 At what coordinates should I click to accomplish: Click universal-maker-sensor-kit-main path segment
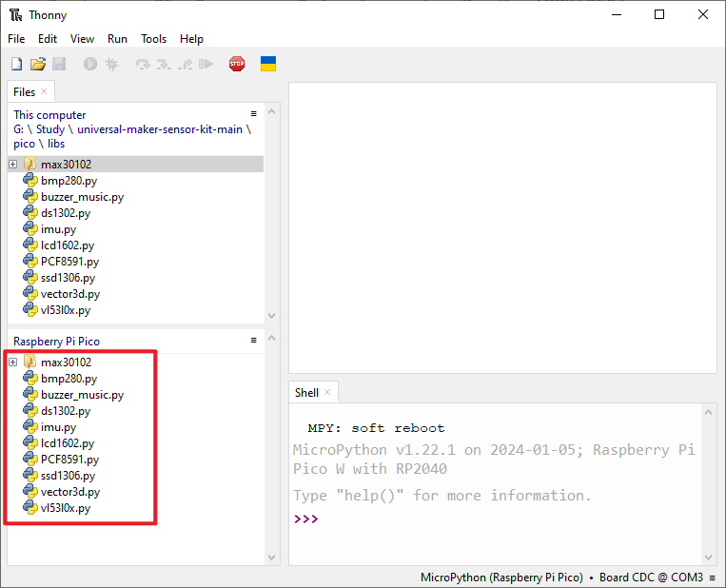click(160, 129)
